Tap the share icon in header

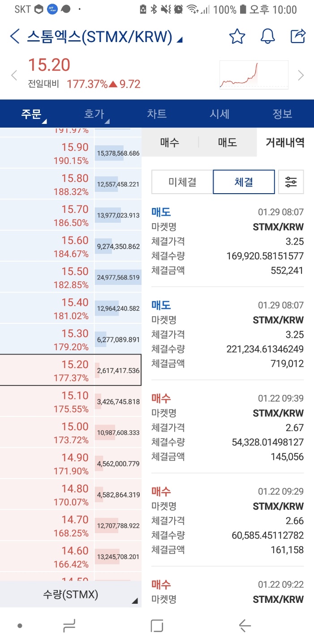pos(298,36)
